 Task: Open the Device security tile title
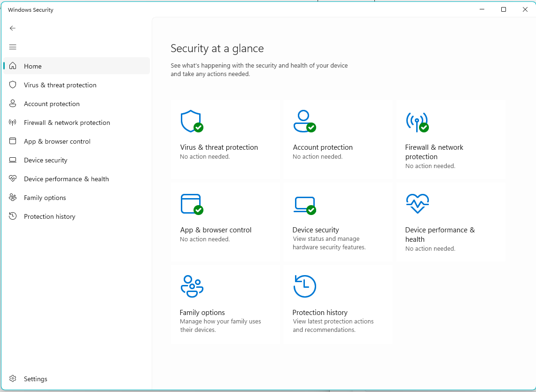[x=316, y=230]
